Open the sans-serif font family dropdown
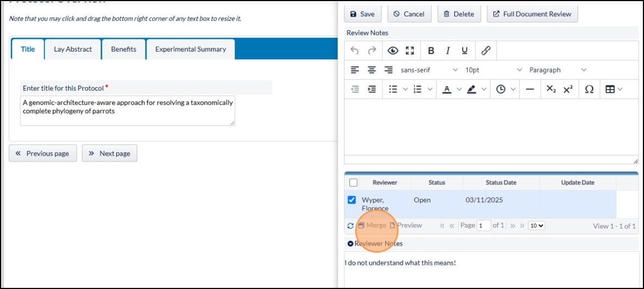The height and width of the screenshot is (289, 644). (x=430, y=70)
